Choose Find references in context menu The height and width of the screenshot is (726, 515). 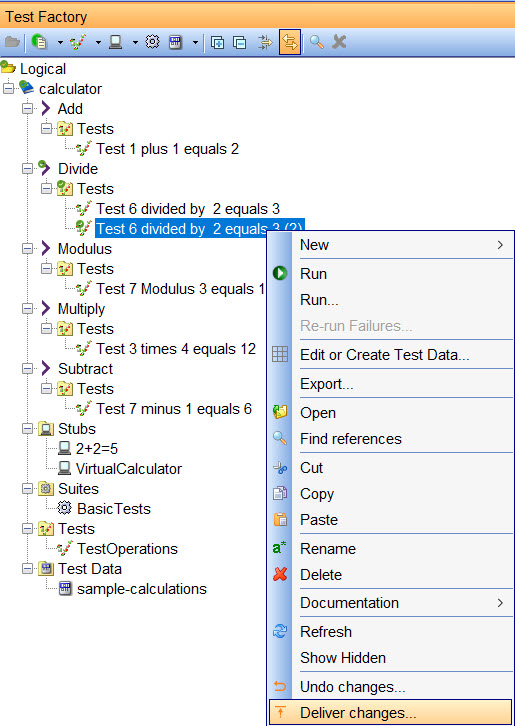(391, 438)
